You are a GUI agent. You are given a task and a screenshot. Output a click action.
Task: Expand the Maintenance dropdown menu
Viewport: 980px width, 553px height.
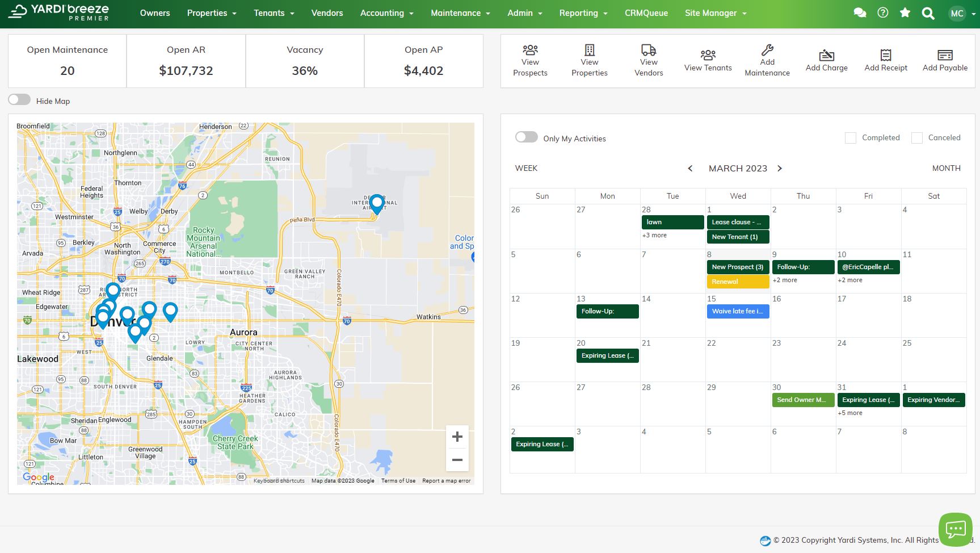[460, 13]
